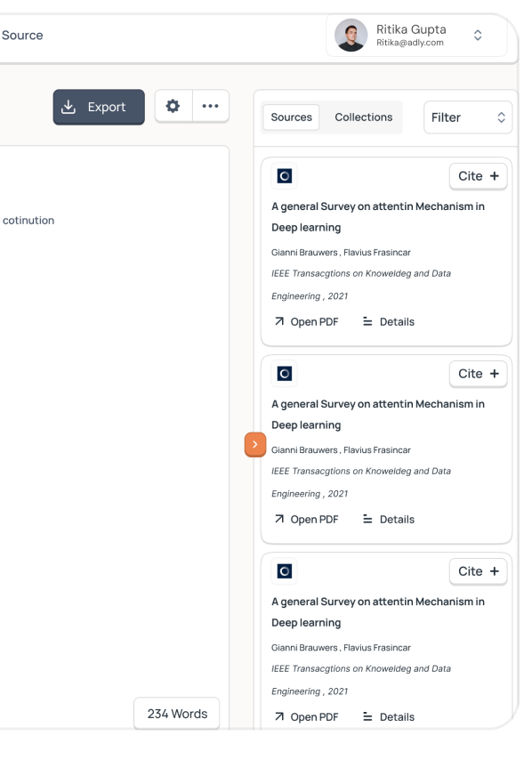The height and width of the screenshot is (776, 532).
Task: Open the settings gear button
Action: (173, 106)
